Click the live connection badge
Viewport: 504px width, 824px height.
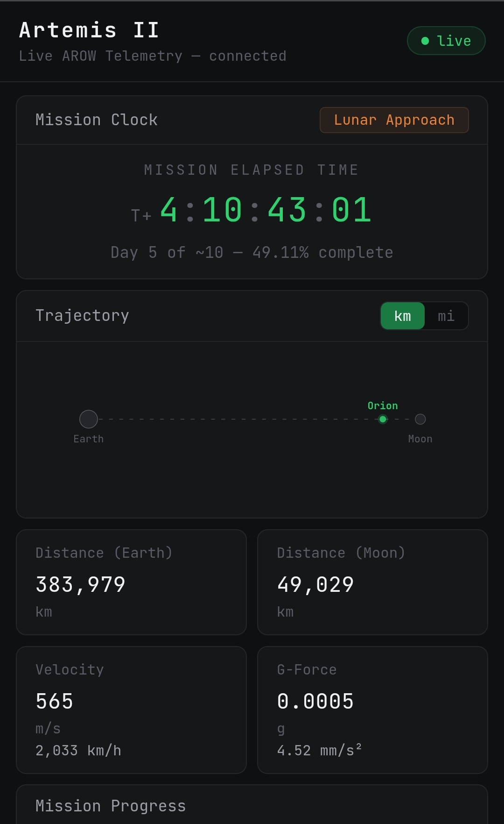pos(446,41)
